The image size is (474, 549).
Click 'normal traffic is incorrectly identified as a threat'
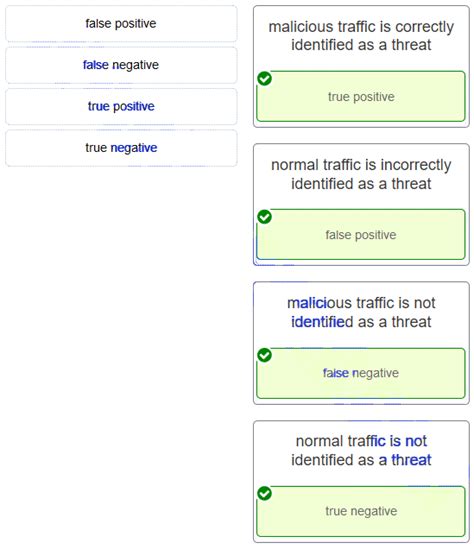tap(361, 174)
